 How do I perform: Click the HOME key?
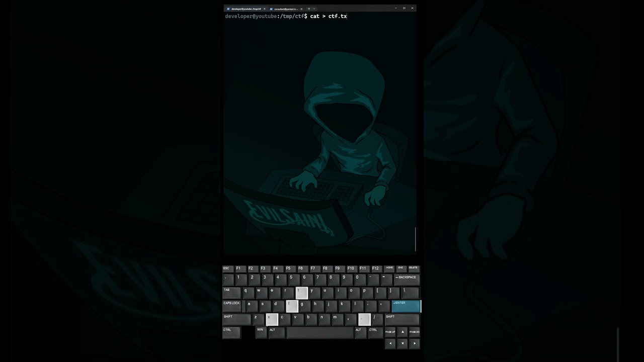(x=389, y=269)
